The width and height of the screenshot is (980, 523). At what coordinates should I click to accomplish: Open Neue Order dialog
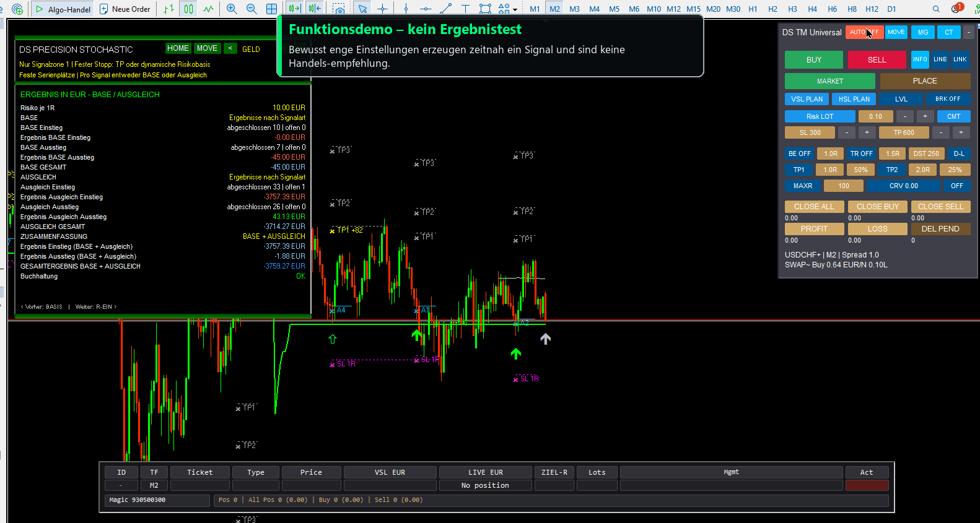[x=125, y=9]
